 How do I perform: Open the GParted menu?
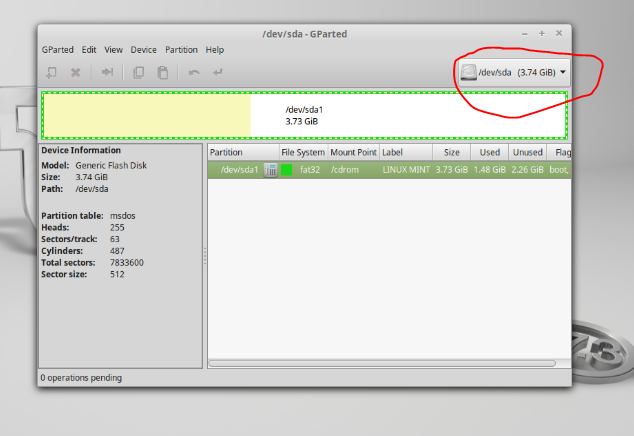click(x=58, y=50)
